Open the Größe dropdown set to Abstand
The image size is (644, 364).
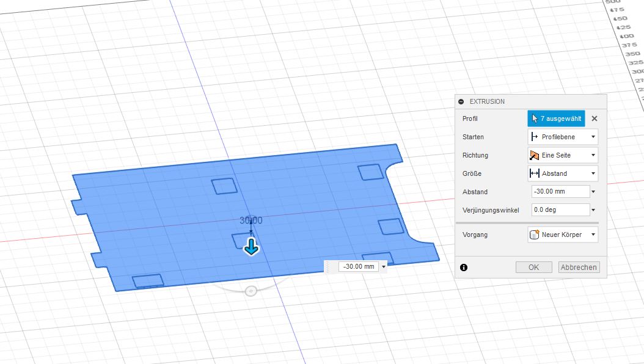[x=563, y=173]
